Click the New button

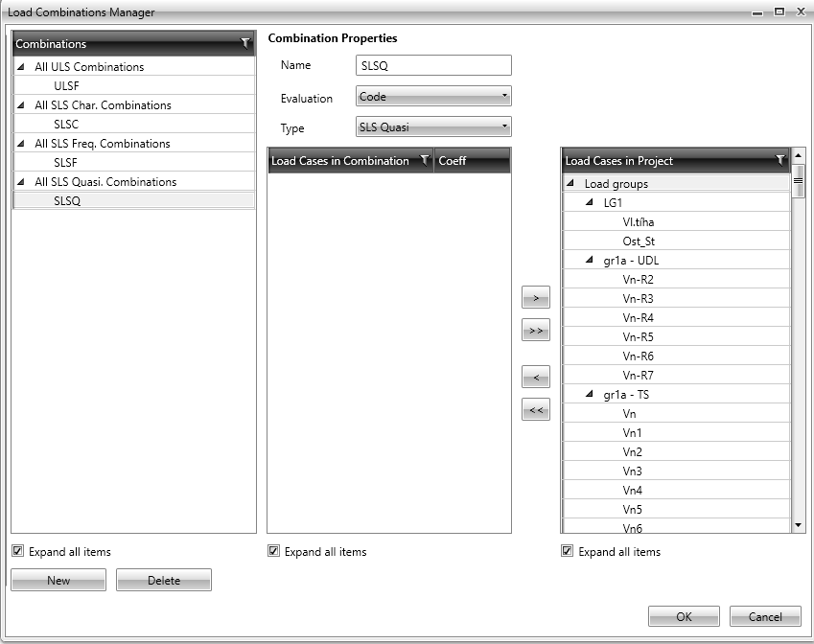click(x=58, y=580)
